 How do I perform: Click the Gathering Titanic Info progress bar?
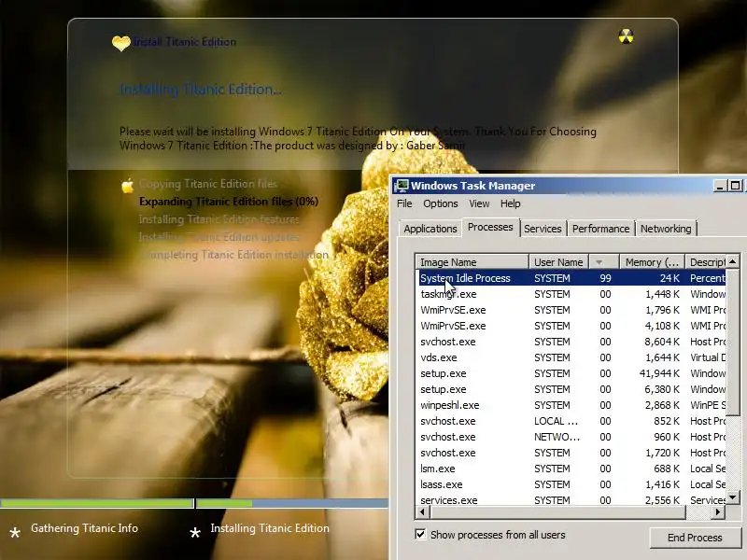[x=97, y=503]
